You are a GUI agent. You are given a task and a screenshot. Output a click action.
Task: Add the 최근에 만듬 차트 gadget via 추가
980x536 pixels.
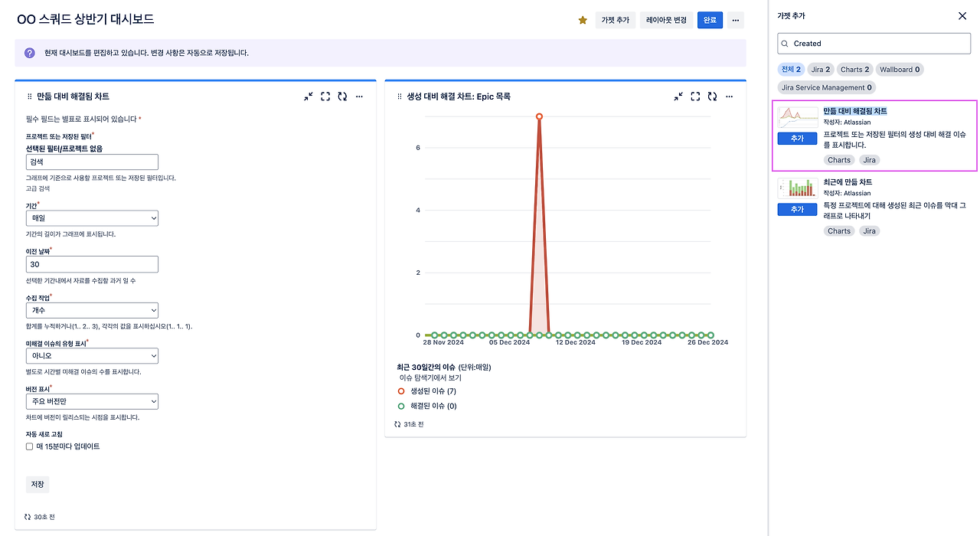click(x=797, y=209)
